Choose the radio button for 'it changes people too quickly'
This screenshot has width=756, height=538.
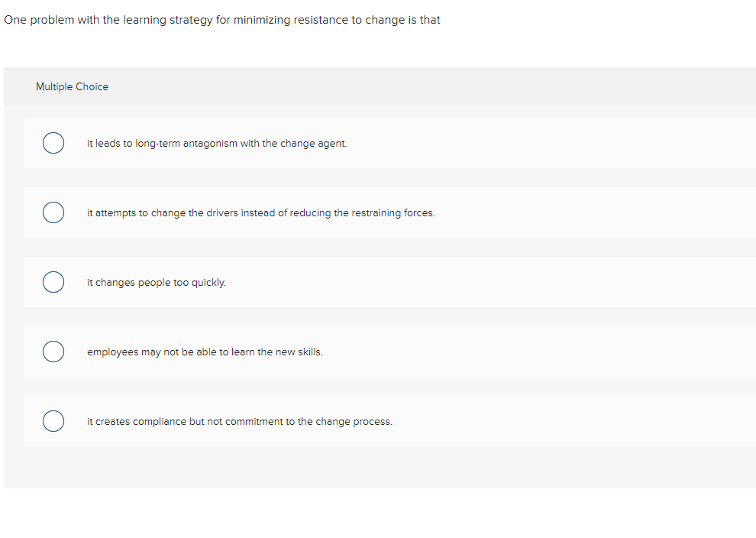[53, 282]
